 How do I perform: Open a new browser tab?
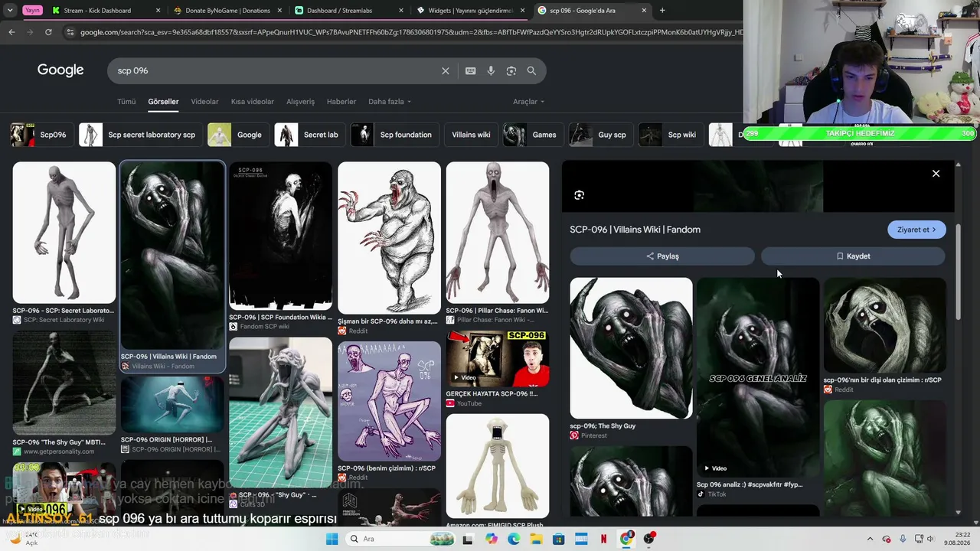[x=662, y=11]
